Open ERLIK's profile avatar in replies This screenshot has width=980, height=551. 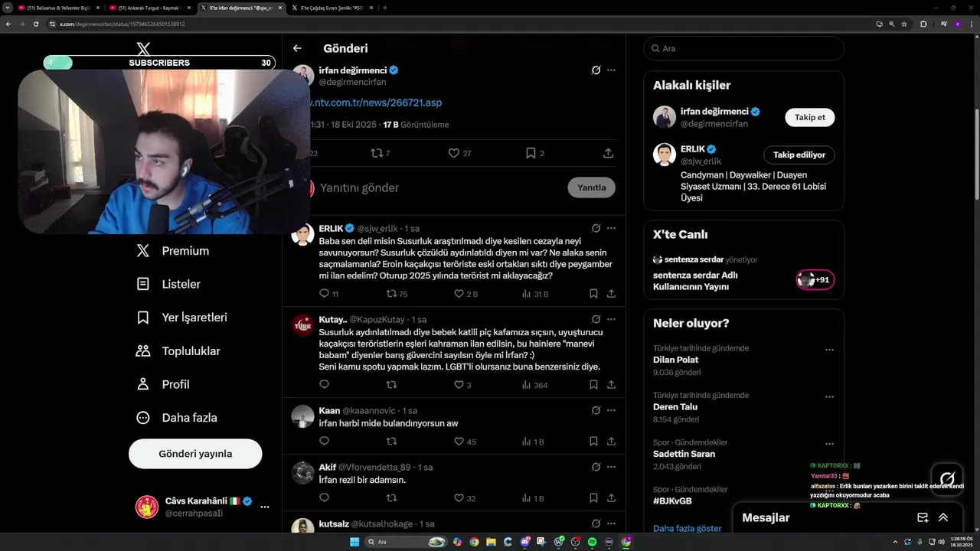[303, 236]
